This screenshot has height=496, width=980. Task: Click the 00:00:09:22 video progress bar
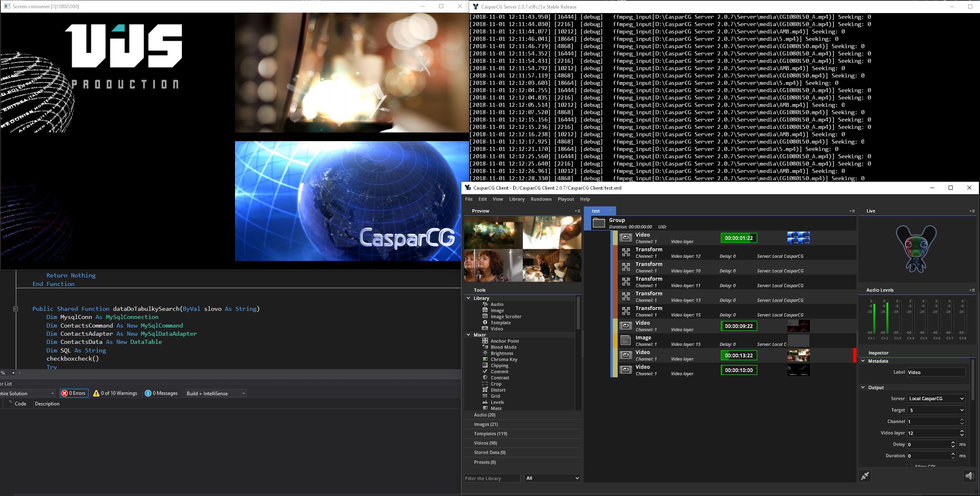point(739,326)
